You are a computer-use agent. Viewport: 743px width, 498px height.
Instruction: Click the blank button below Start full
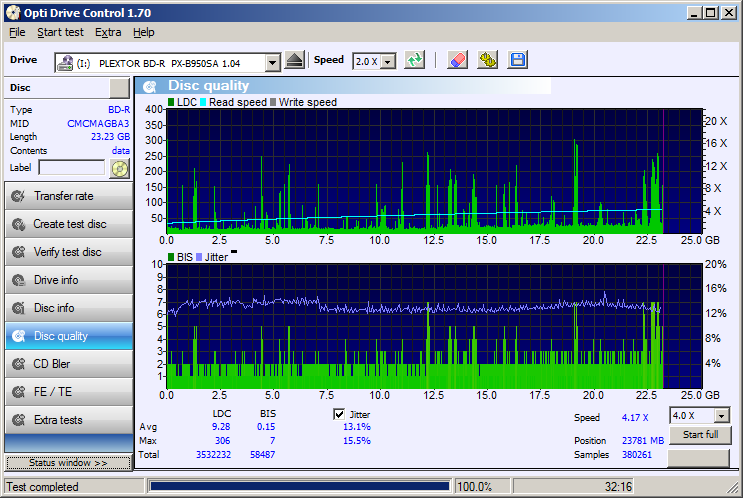coord(698,458)
